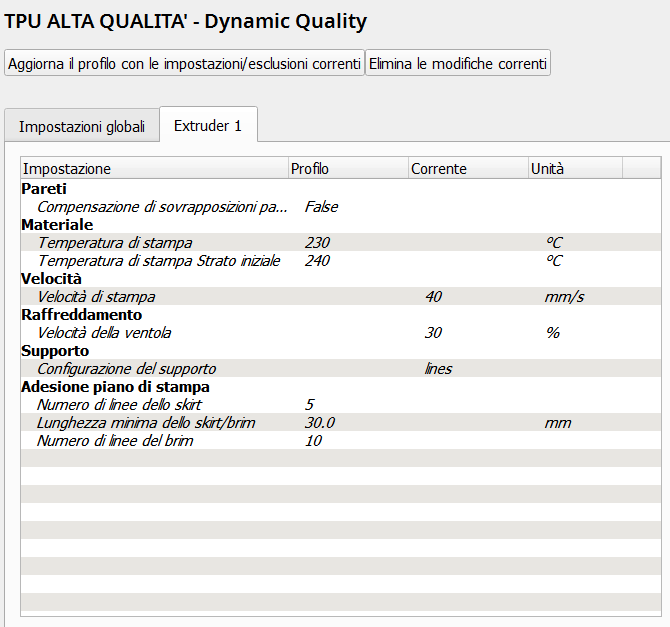
Task: Select the Pareti category row
Action: [x=341, y=188]
